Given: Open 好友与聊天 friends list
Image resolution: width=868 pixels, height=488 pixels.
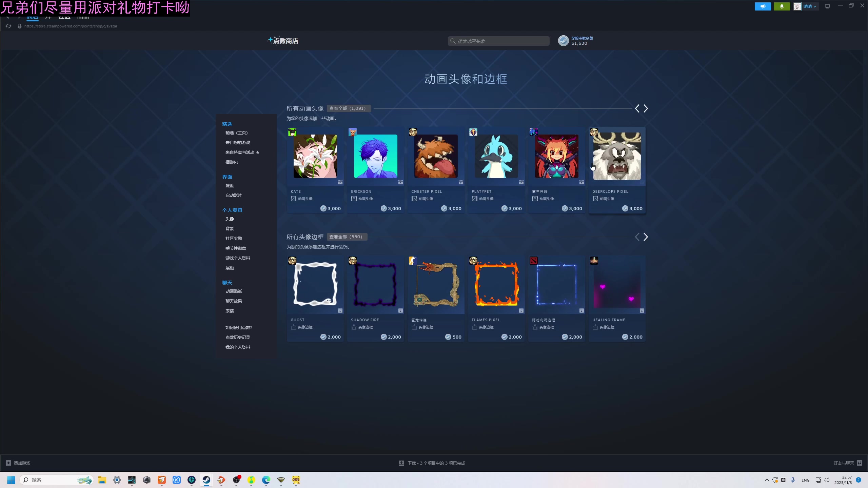Looking at the screenshot, I should point(847,463).
